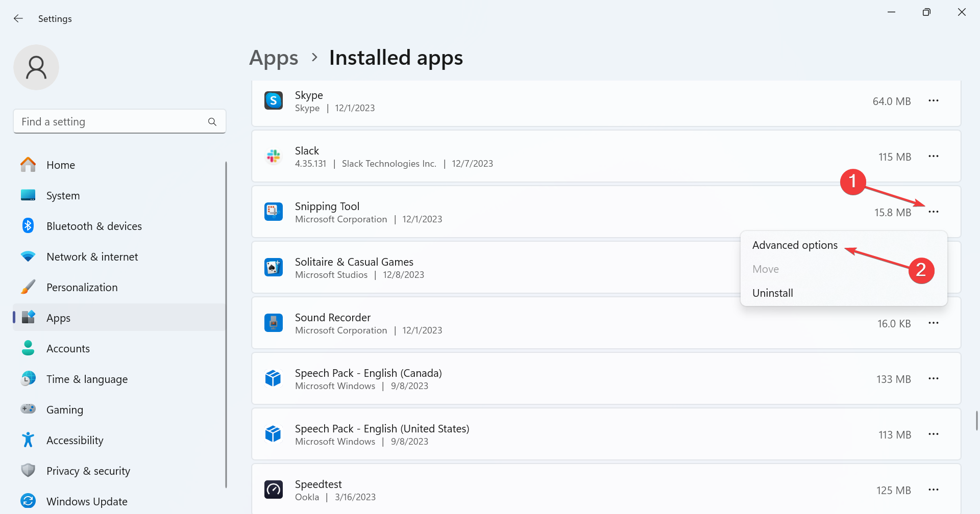Click the System monitor icon
980x514 pixels.
coord(28,195)
